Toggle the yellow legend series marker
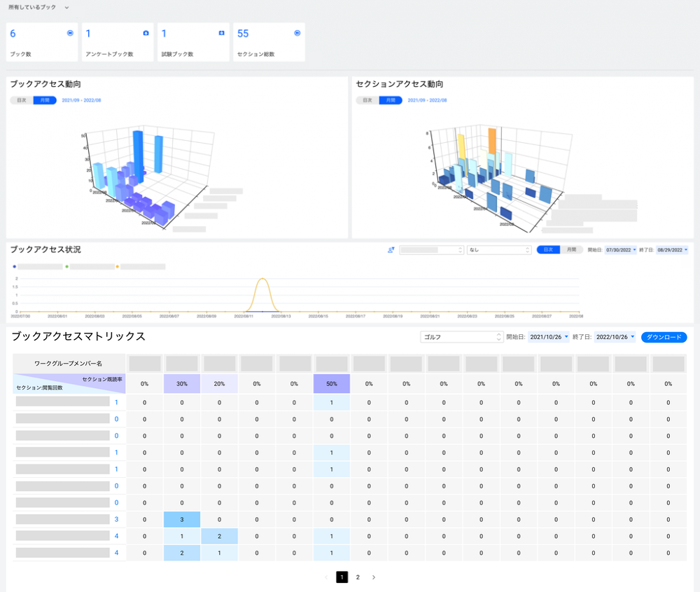This screenshot has height=592, width=700. pyautogui.click(x=118, y=267)
